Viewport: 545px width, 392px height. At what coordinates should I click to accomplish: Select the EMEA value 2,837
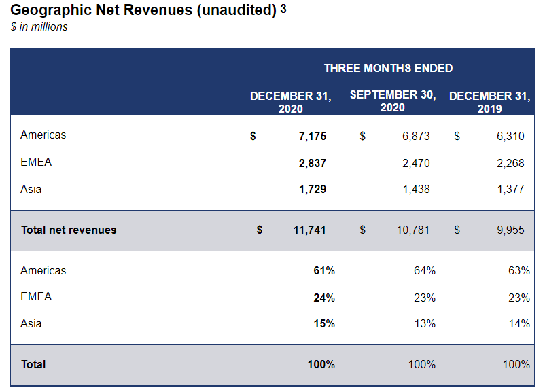point(313,163)
